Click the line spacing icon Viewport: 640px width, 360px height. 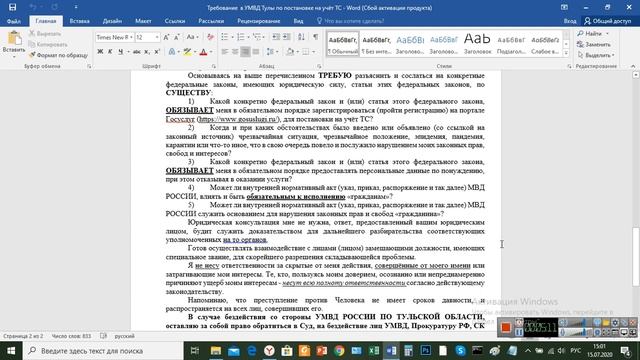pos(270,52)
